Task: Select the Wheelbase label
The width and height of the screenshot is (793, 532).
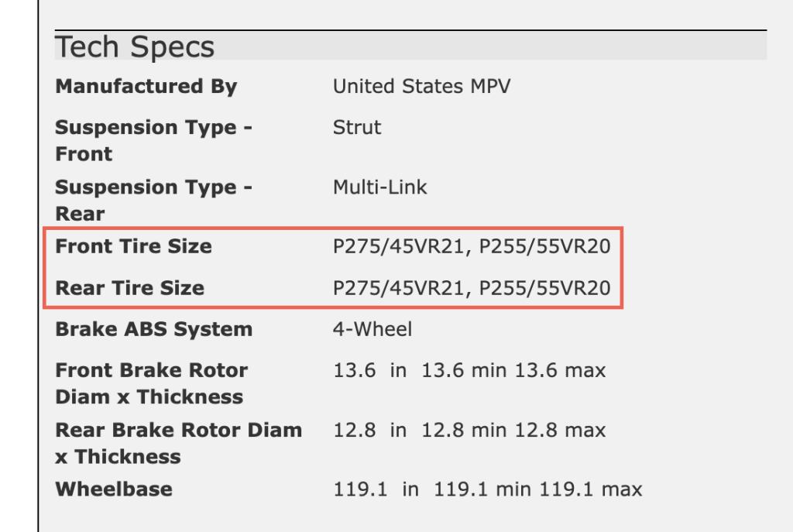Action: [x=114, y=489]
